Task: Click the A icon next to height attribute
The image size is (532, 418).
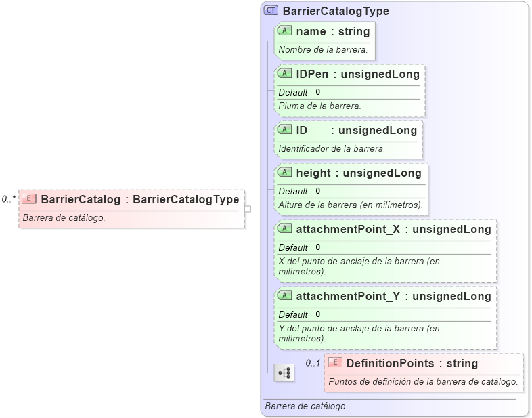Action: tap(284, 172)
